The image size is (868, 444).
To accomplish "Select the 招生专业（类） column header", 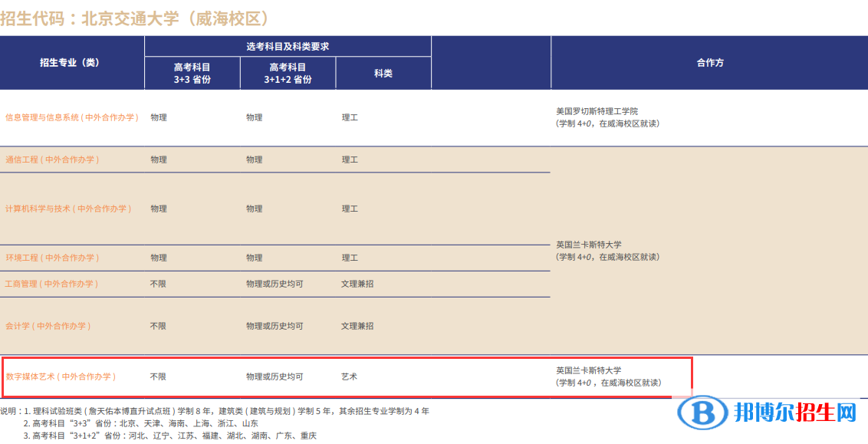I will click(x=70, y=63).
